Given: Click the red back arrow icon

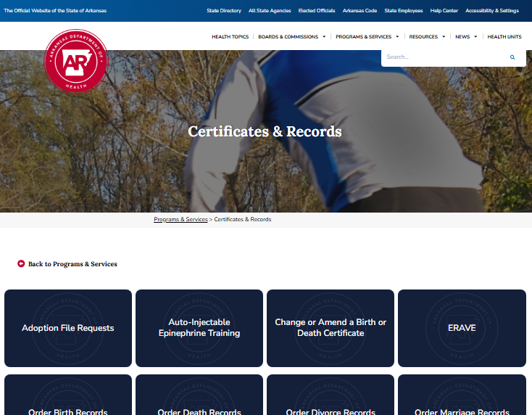Looking at the screenshot, I should 21,264.
